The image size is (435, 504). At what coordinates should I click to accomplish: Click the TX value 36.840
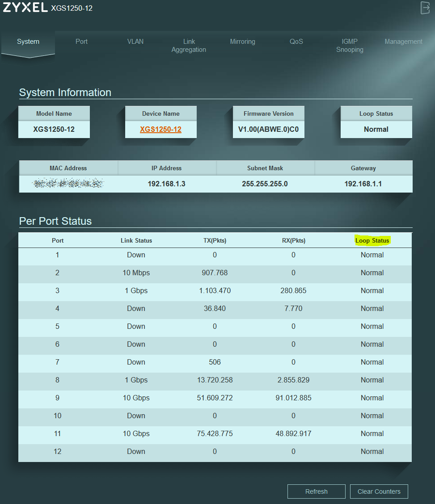215,309
